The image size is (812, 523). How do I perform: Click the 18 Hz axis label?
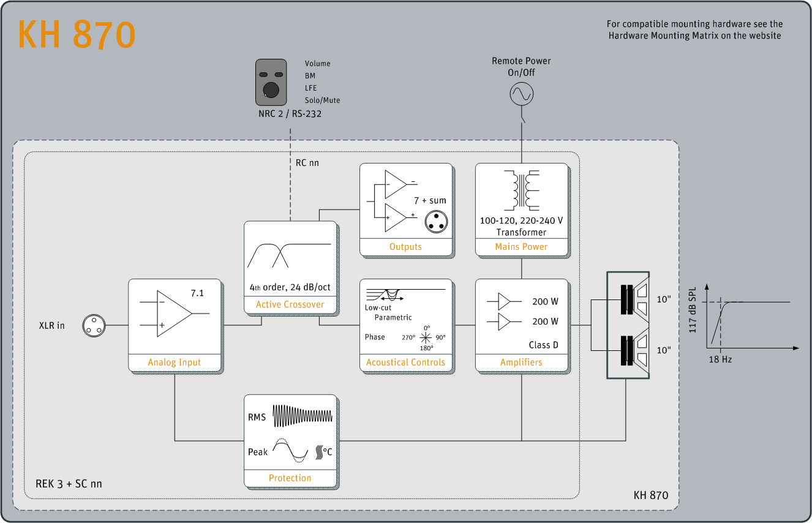(721, 359)
